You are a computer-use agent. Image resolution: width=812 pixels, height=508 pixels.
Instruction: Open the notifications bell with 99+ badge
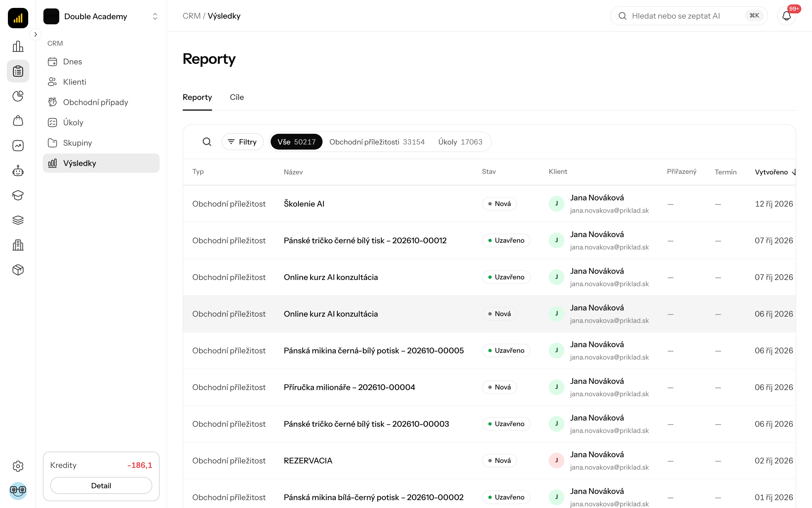point(787,16)
